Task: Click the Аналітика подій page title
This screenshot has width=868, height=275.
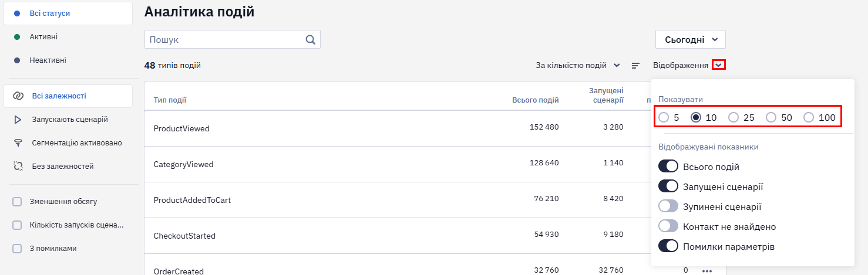Action: [x=199, y=12]
